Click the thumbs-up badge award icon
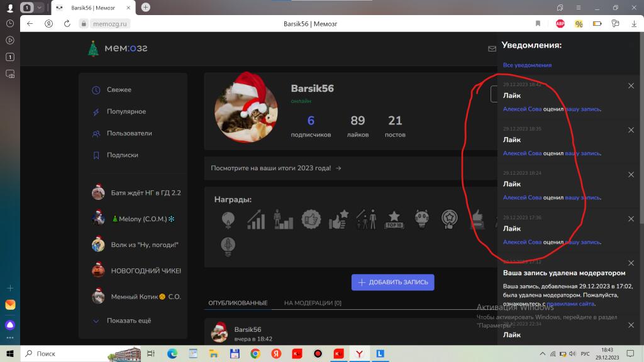Screen dimensions: 644x362 coord(311,219)
